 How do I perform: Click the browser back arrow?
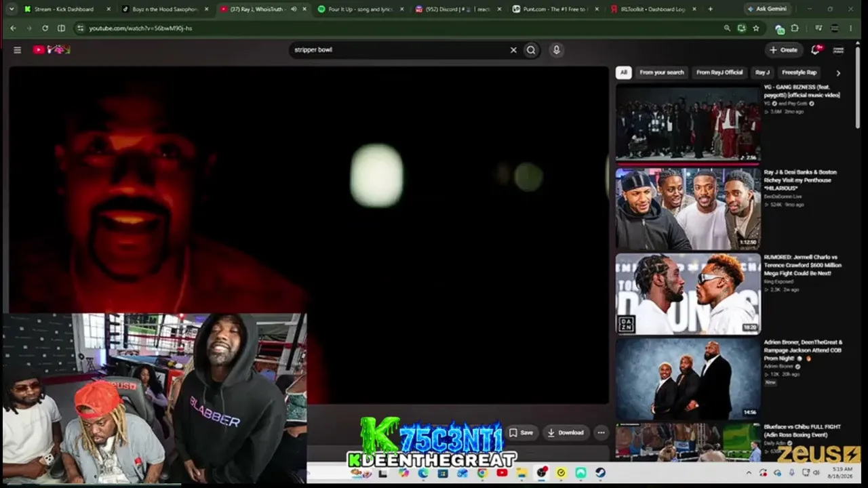click(13, 28)
